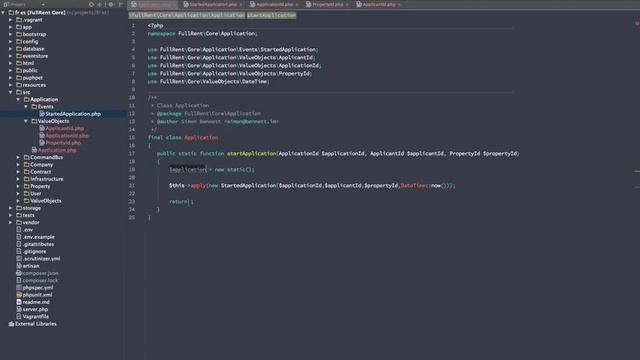Click the server.php file icon
Viewport: 640px width, 360px height.
click(19, 309)
